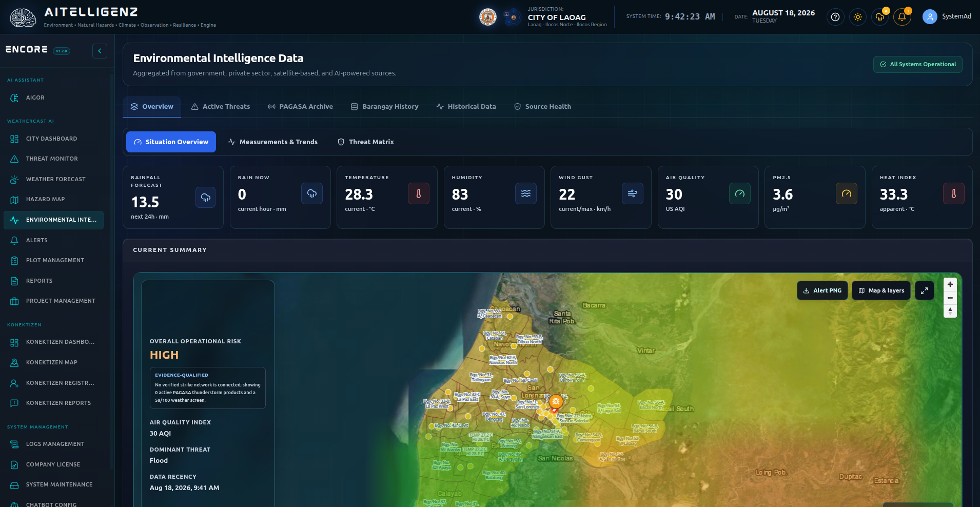Click the Air Quality gauge icon
The width and height of the screenshot is (980, 507).
[x=740, y=193]
